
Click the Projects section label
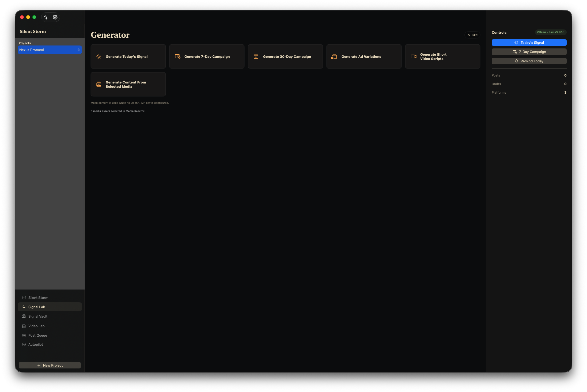(x=25, y=43)
